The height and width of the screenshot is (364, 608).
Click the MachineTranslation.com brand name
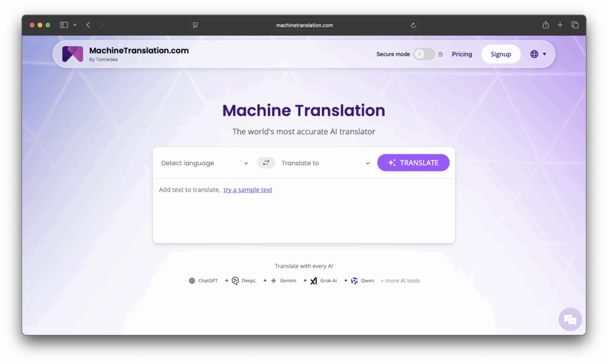pyautogui.click(x=139, y=50)
